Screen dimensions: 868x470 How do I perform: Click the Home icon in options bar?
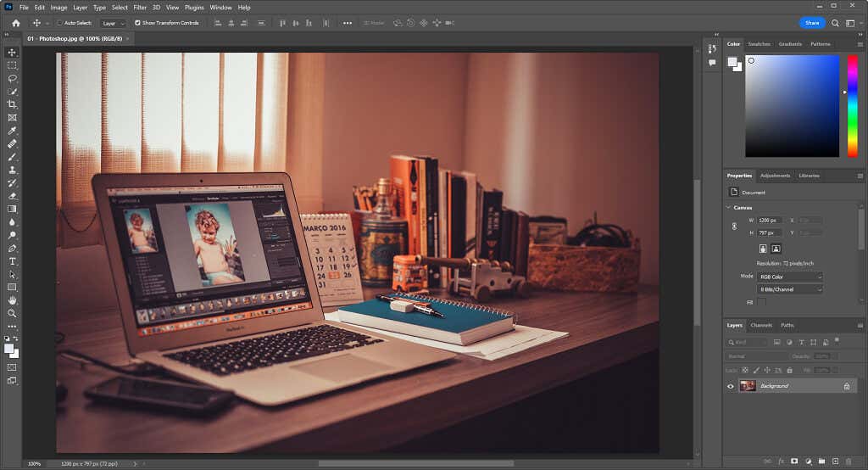click(15, 23)
